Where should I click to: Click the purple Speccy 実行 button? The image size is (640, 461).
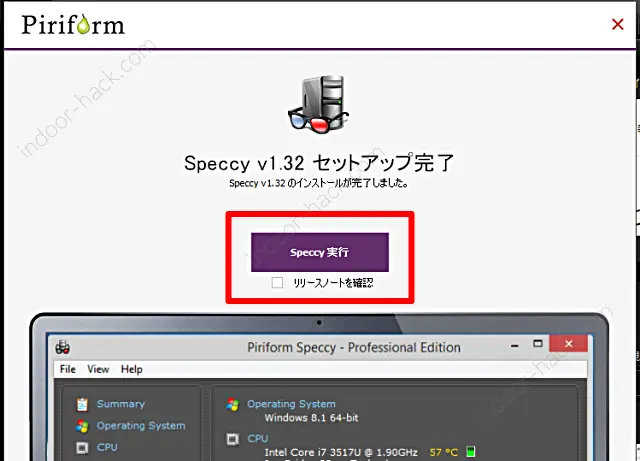pos(320,252)
